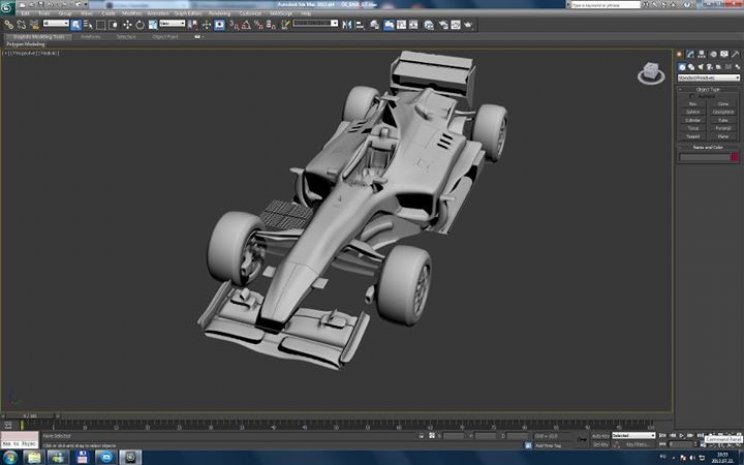Click the Sphere primitive button

(693, 112)
